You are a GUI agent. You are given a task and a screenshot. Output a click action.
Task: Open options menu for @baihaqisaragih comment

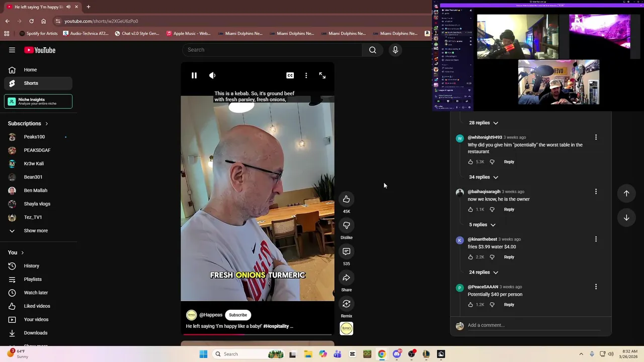click(596, 192)
